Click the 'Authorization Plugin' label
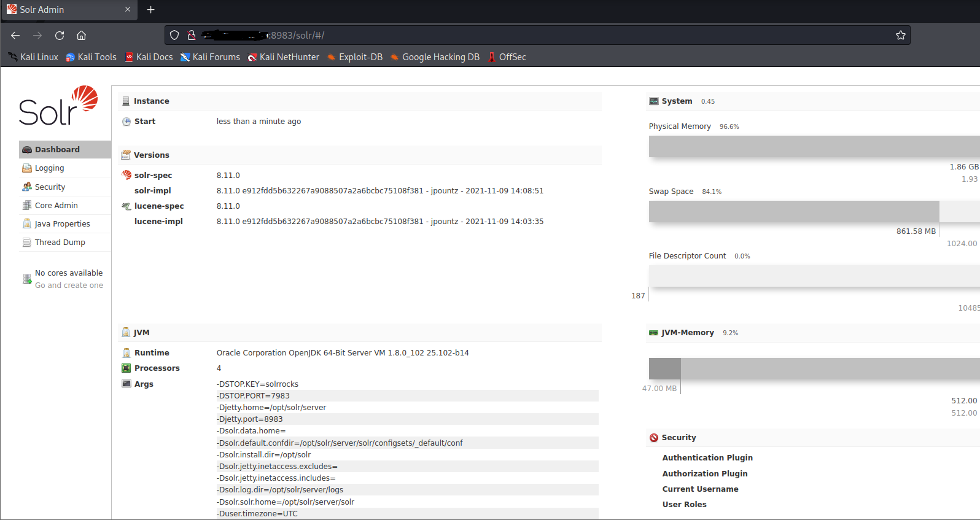Image resolution: width=980 pixels, height=520 pixels. 705,474
